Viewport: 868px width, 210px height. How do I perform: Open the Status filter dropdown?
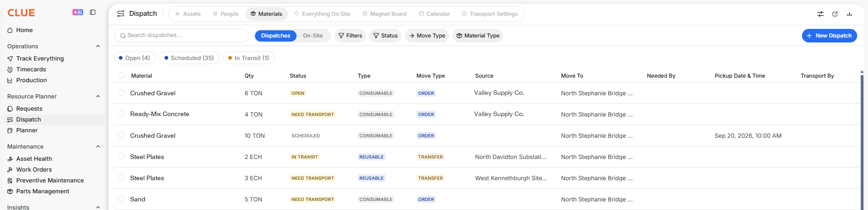(x=386, y=36)
